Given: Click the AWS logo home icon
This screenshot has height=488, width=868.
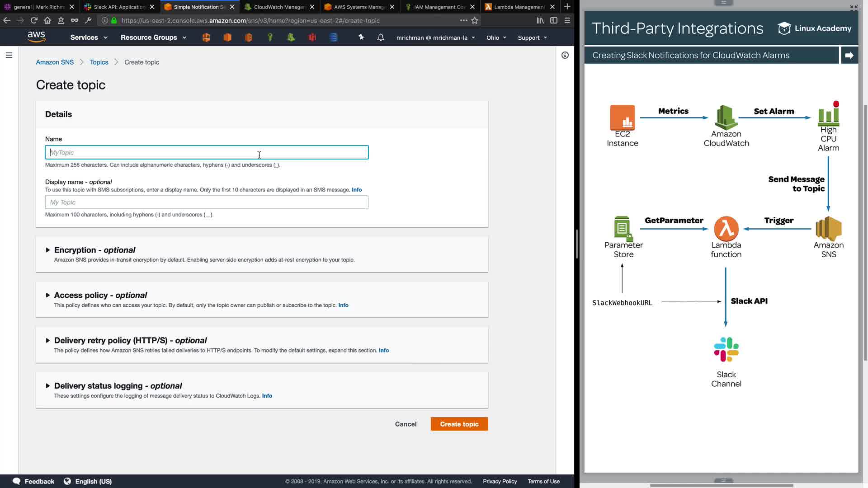Looking at the screenshot, I should [36, 37].
